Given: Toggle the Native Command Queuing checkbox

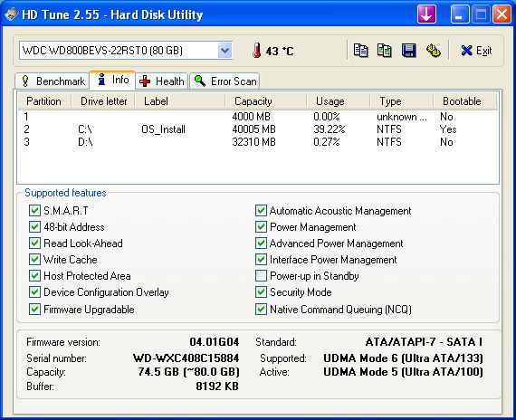Looking at the screenshot, I should [261, 310].
